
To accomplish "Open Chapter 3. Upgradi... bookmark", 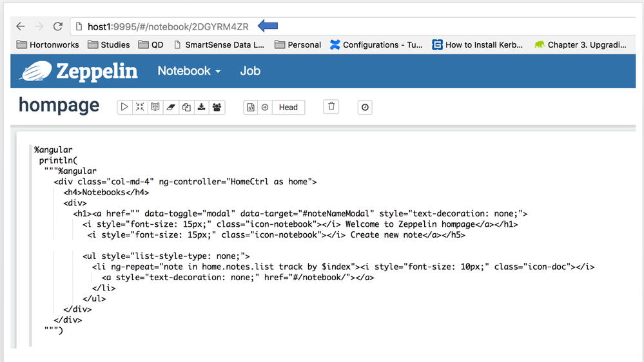I will (581, 44).
